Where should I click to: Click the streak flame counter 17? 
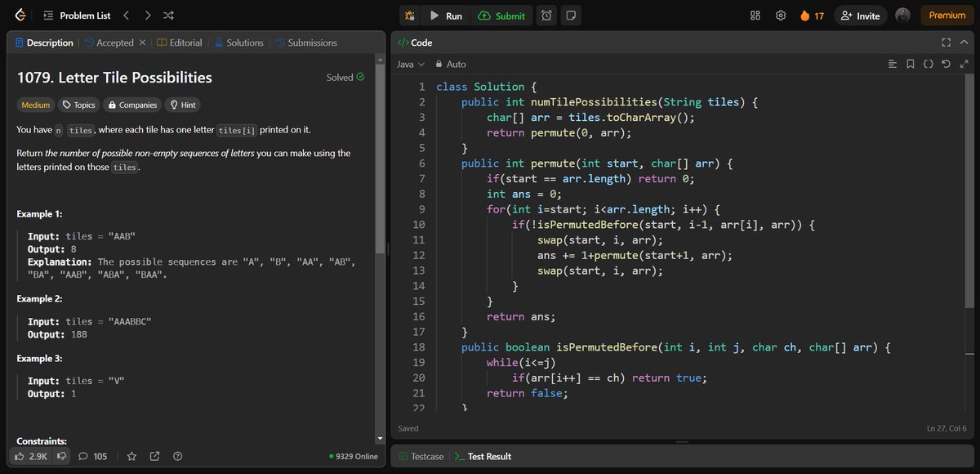coord(812,16)
